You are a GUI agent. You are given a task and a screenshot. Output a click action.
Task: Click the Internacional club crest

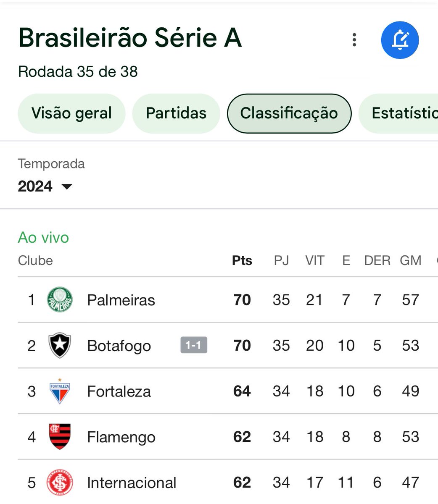[x=60, y=483]
